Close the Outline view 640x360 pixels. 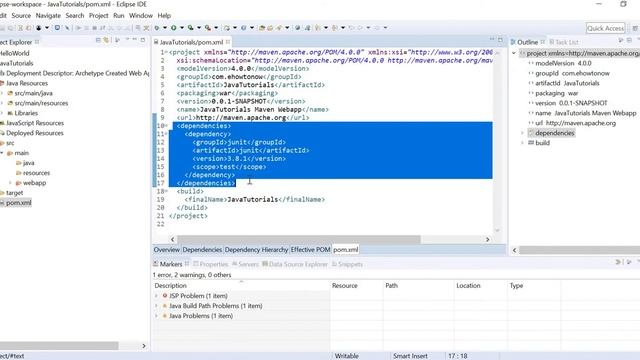pos(543,42)
